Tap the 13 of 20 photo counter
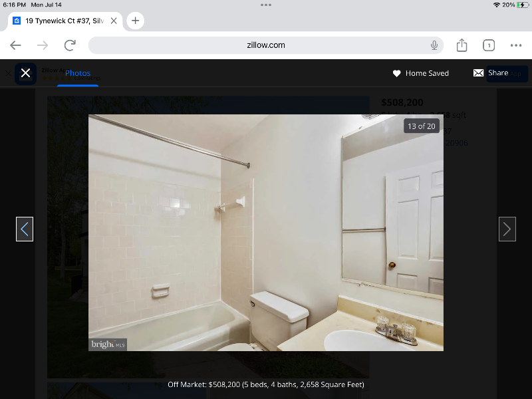Image resolution: width=532 pixels, height=399 pixels. (422, 126)
